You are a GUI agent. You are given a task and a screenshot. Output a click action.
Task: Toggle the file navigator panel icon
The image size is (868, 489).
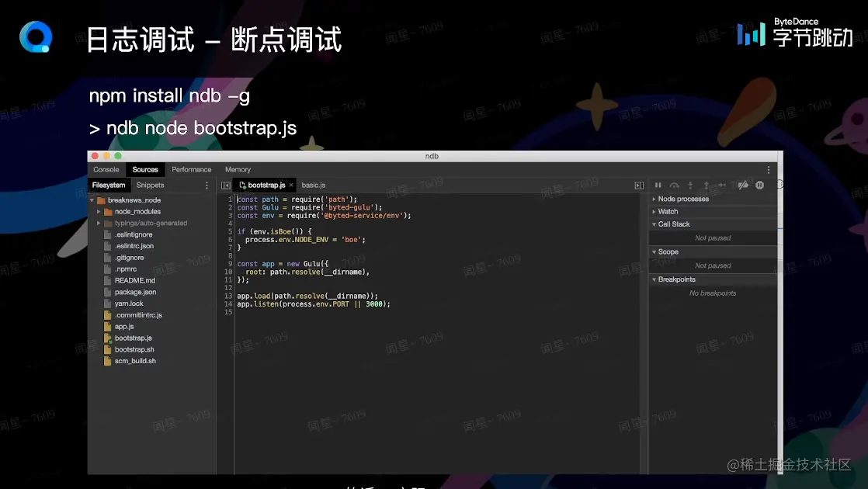pyautogui.click(x=225, y=186)
